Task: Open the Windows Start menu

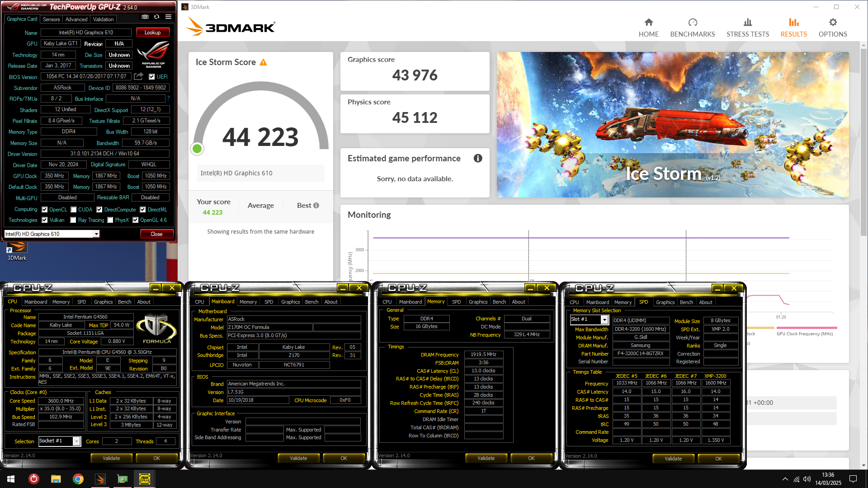Action: pyautogui.click(x=11, y=479)
